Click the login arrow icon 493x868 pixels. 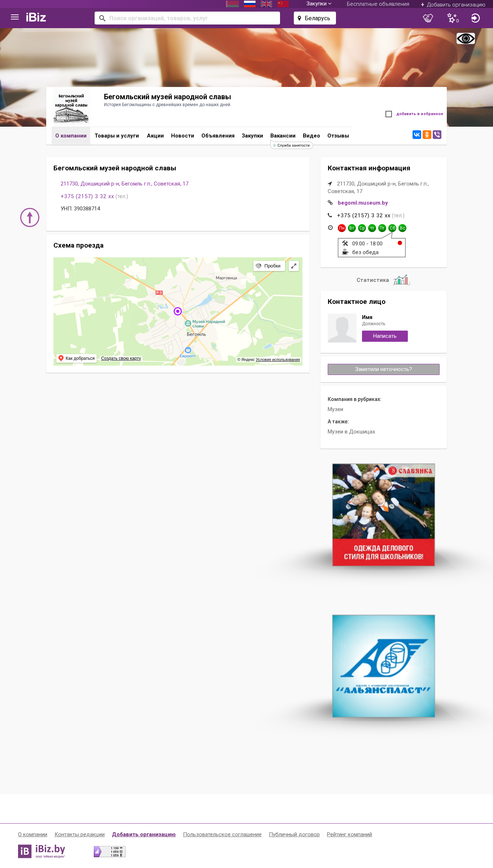point(475,18)
